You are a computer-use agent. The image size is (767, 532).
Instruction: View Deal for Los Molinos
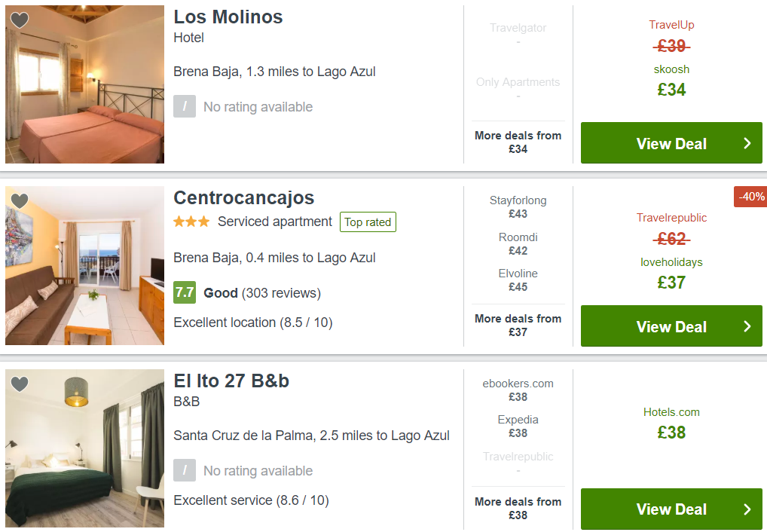671,143
